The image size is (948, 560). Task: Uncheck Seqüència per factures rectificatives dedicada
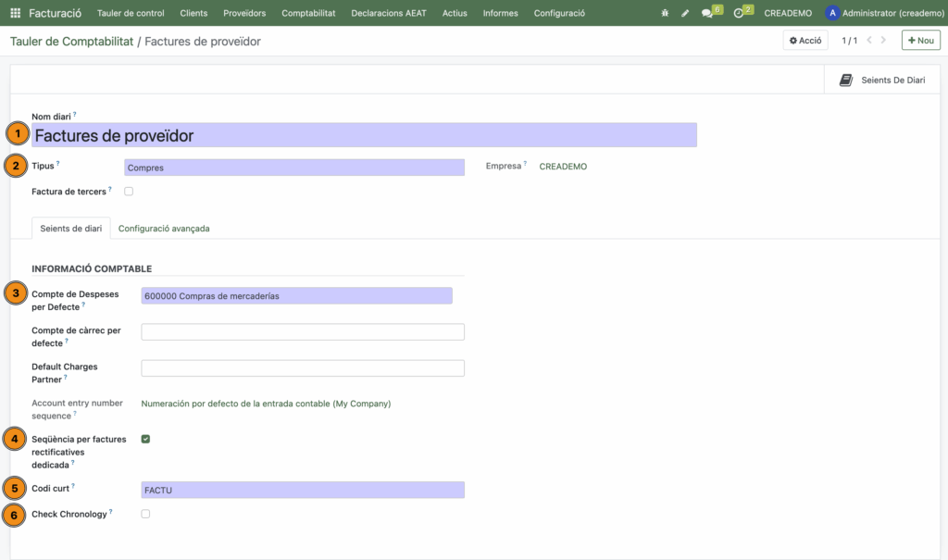point(145,439)
